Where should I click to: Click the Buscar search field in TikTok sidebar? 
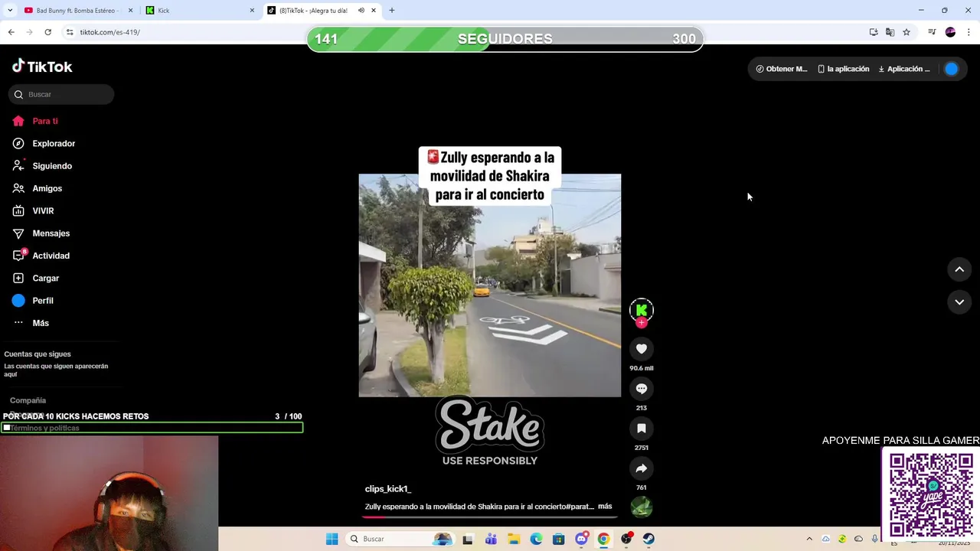61,94
